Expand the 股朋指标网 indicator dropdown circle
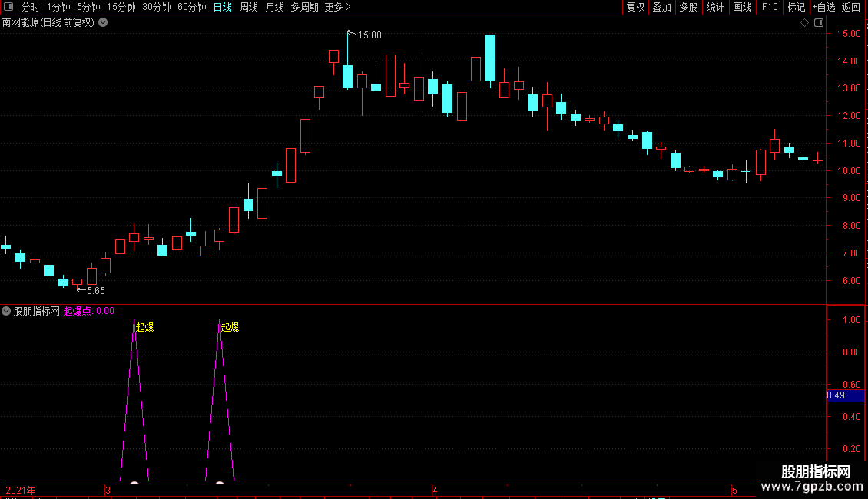 click(x=6, y=311)
